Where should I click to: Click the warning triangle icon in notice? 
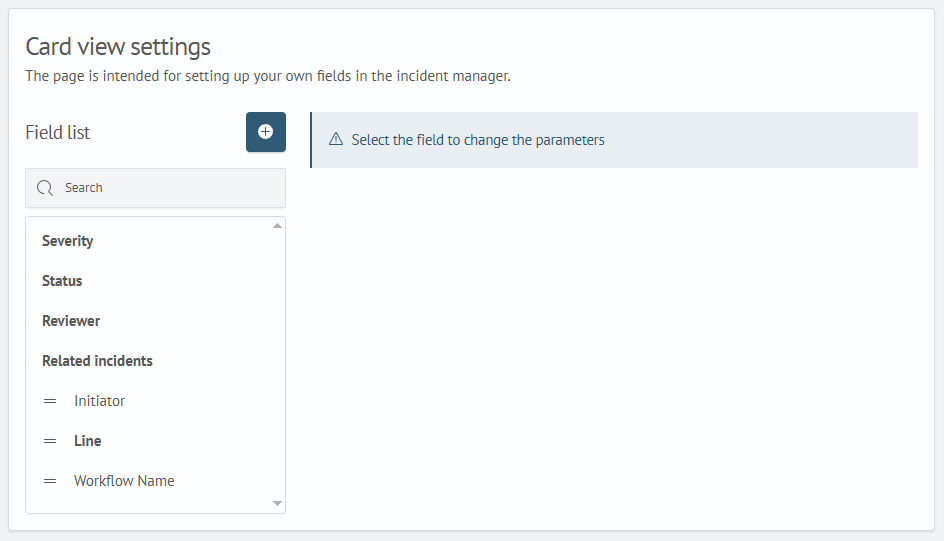[336, 140]
